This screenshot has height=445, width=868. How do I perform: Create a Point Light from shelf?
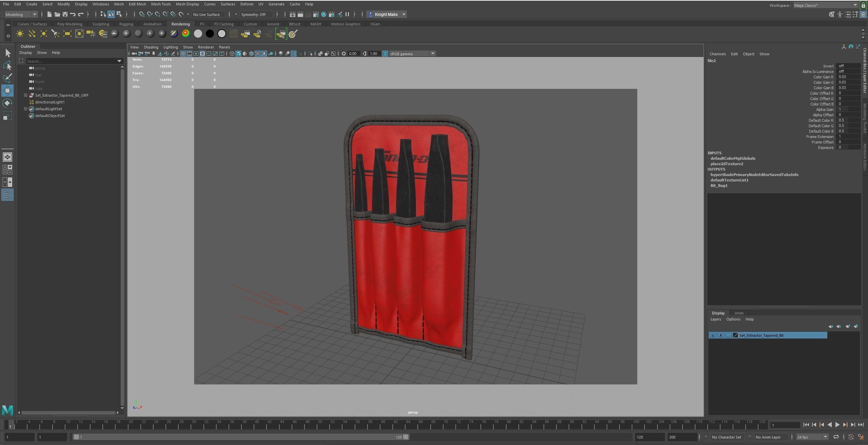click(44, 34)
